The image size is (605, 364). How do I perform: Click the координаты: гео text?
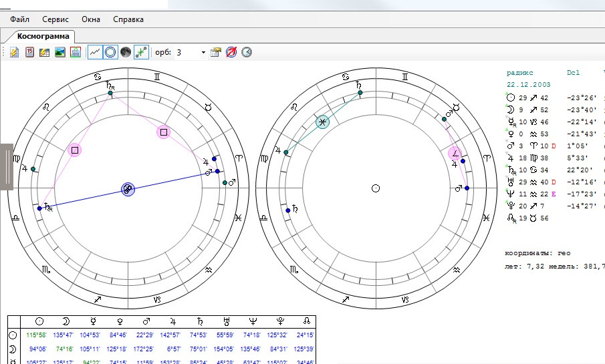[537, 253]
